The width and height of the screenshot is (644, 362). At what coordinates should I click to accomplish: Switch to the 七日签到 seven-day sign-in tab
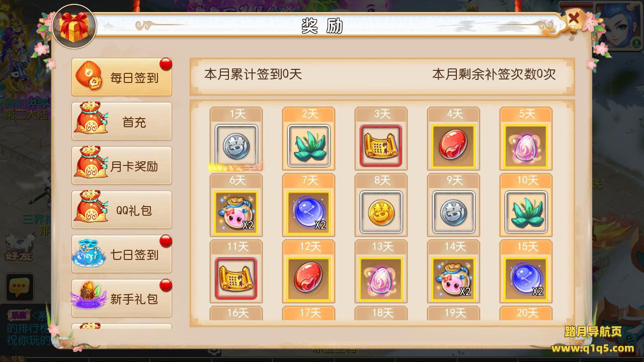[x=122, y=254]
